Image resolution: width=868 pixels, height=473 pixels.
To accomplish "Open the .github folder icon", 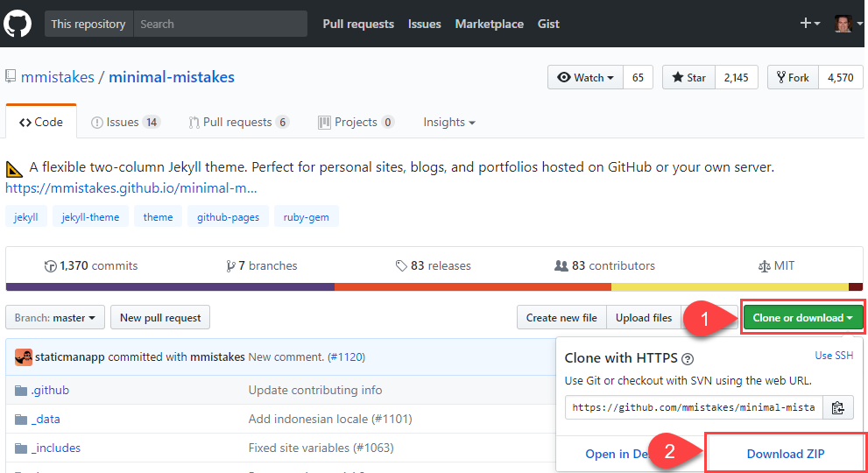I will 21,391.
